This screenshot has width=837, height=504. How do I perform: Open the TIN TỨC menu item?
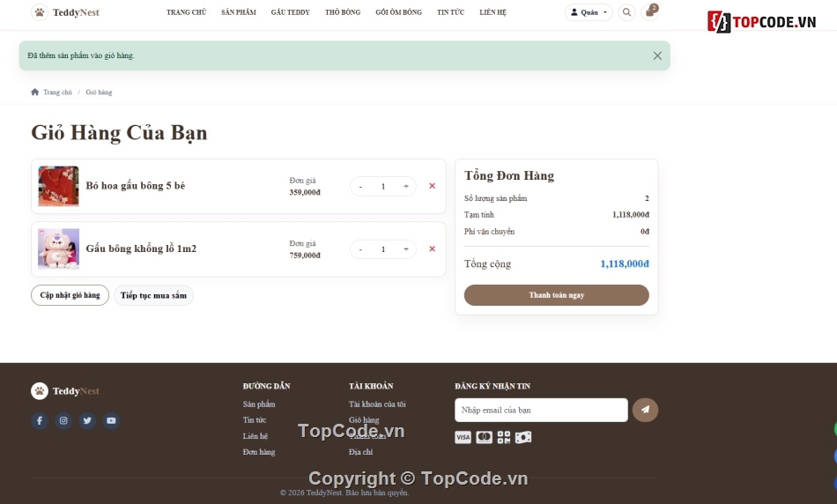450,12
